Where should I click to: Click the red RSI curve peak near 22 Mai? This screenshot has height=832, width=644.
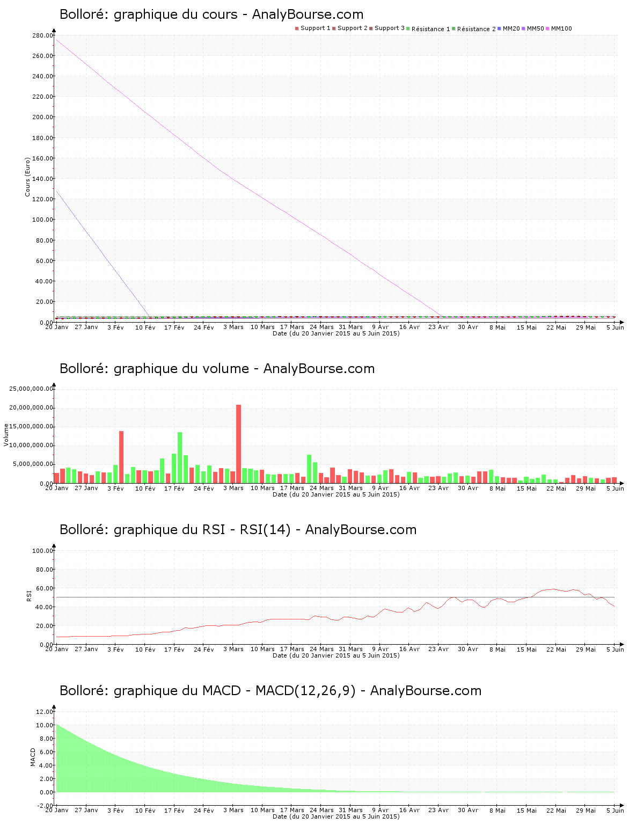point(554,589)
